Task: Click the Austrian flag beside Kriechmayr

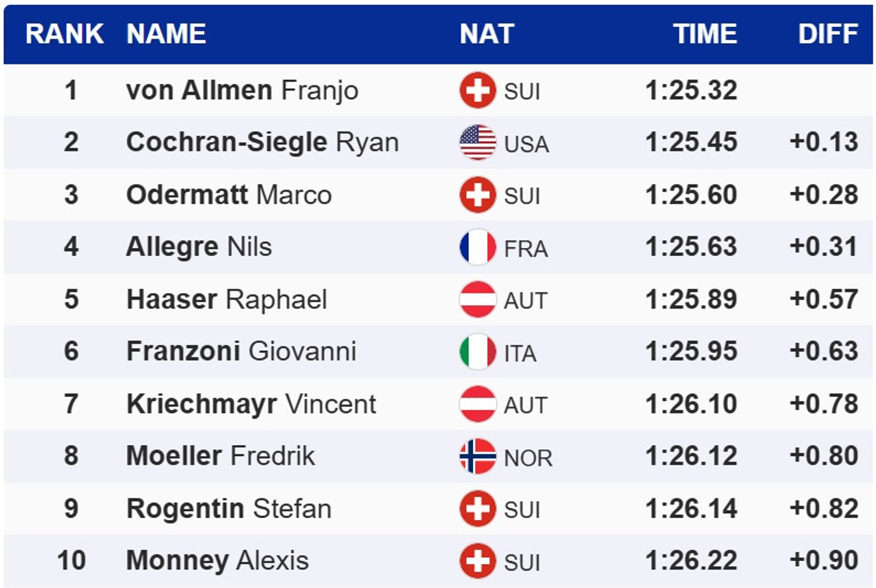Action: click(x=477, y=404)
